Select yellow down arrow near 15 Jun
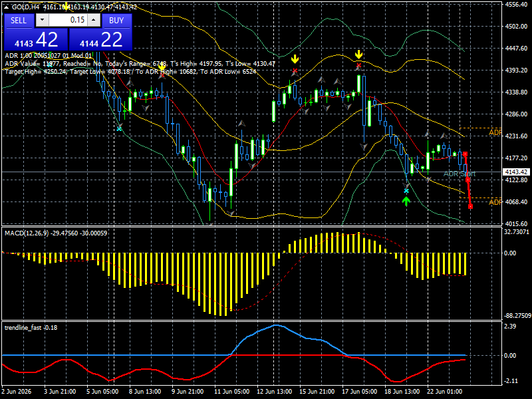Viewport: 532px width, 399px height. click(x=295, y=59)
